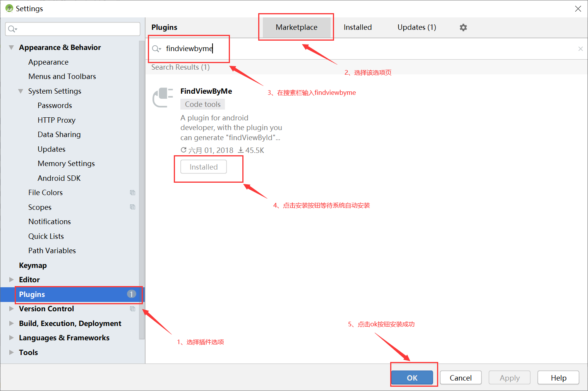Open Updates under System Settings
Screen dimensions: 588x391
tap(51, 149)
